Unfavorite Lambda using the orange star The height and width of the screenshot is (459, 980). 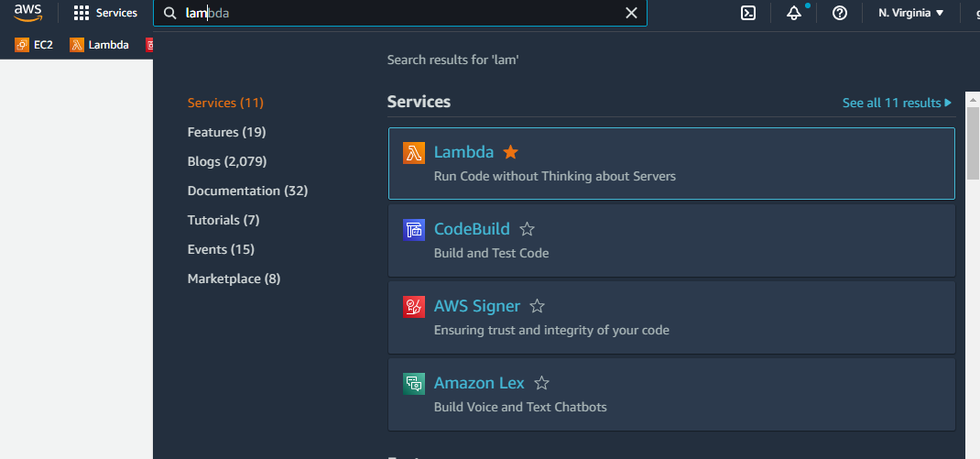511,152
